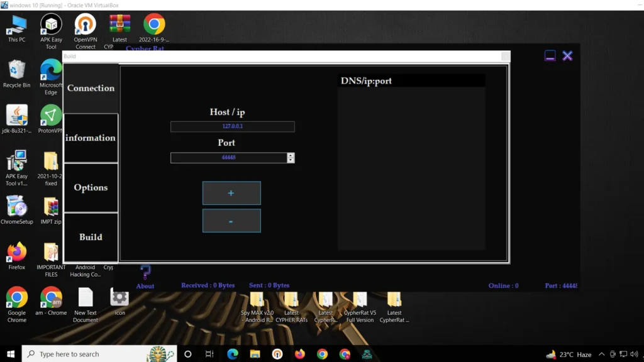The width and height of the screenshot is (644, 362).
Task: Open File Explorer from taskbar
Action: point(255,354)
